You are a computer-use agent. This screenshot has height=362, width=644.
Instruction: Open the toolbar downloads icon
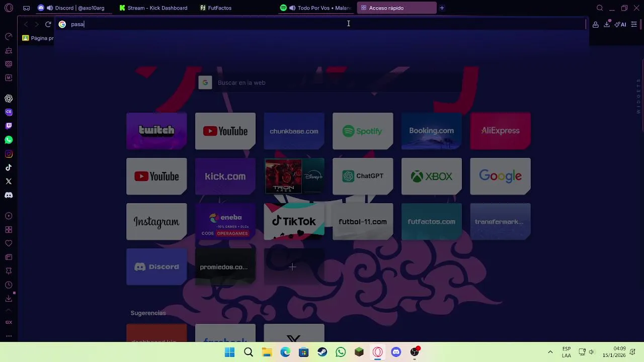click(607, 24)
